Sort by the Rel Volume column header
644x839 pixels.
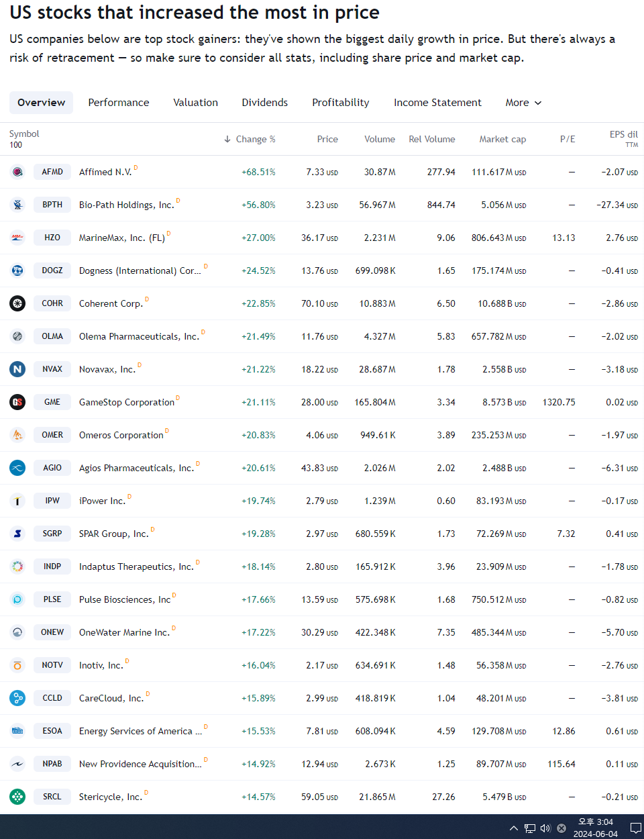pos(432,139)
